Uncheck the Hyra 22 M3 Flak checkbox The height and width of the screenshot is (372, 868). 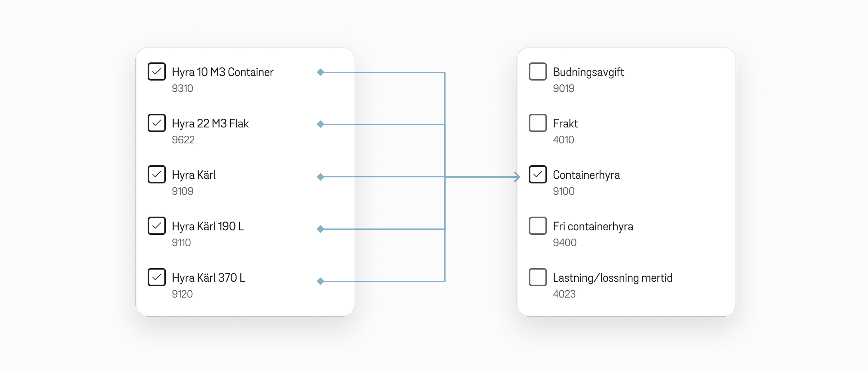point(157,123)
